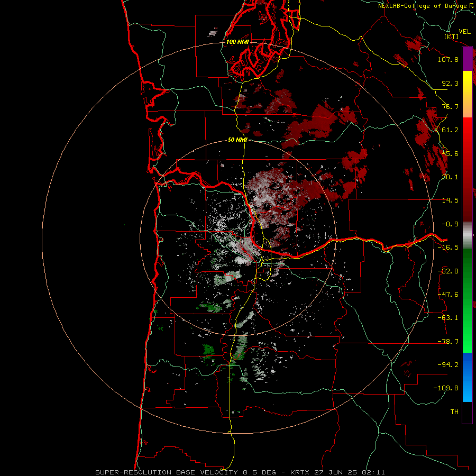The width and height of the screenshot is (476, 476).
Task: Click the Super-Resolution Base Velocity caption text
Action: (240, 472)
